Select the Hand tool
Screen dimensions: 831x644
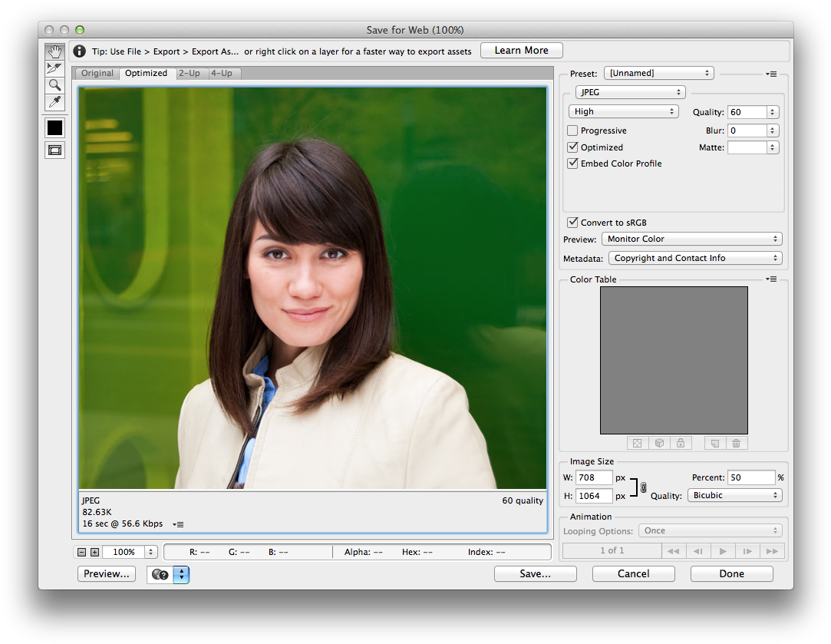pyautogui.click(x=54, y=52)
